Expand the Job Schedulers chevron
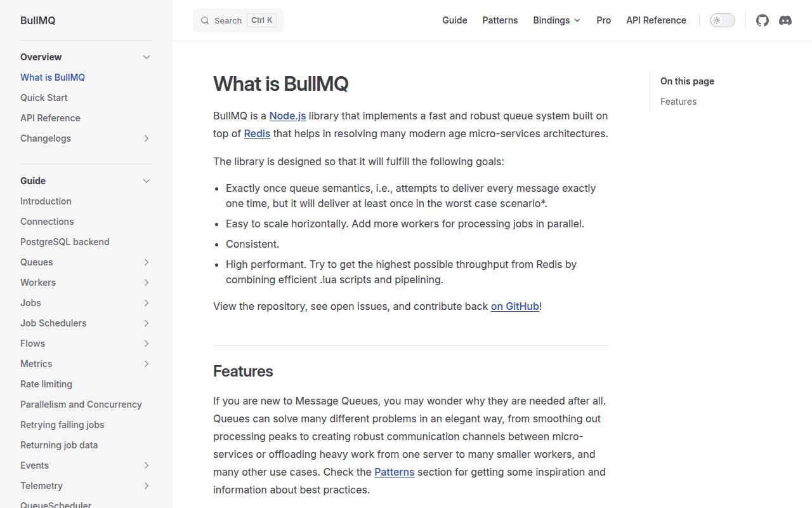The image size is (812, 508). (147, 323)
